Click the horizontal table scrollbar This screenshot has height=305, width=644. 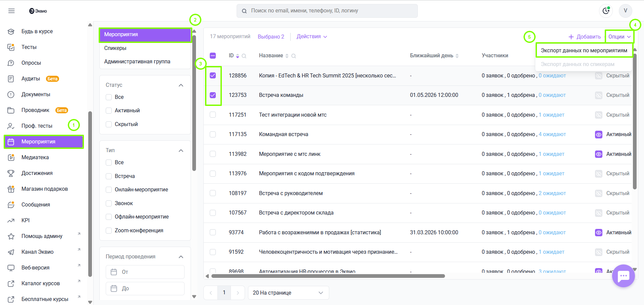pos(328,276)
